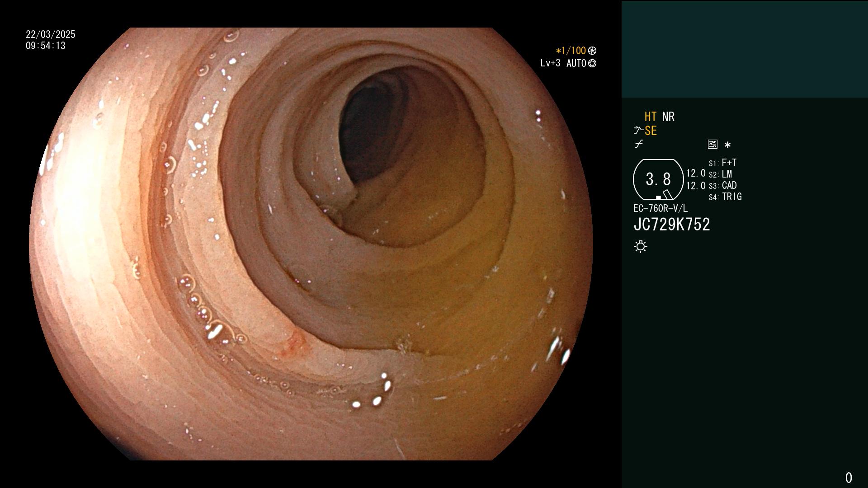The image size is (868, 488).
Task: Click the S4 TRIG switch assignment
Action: click(x=725, y=197)
